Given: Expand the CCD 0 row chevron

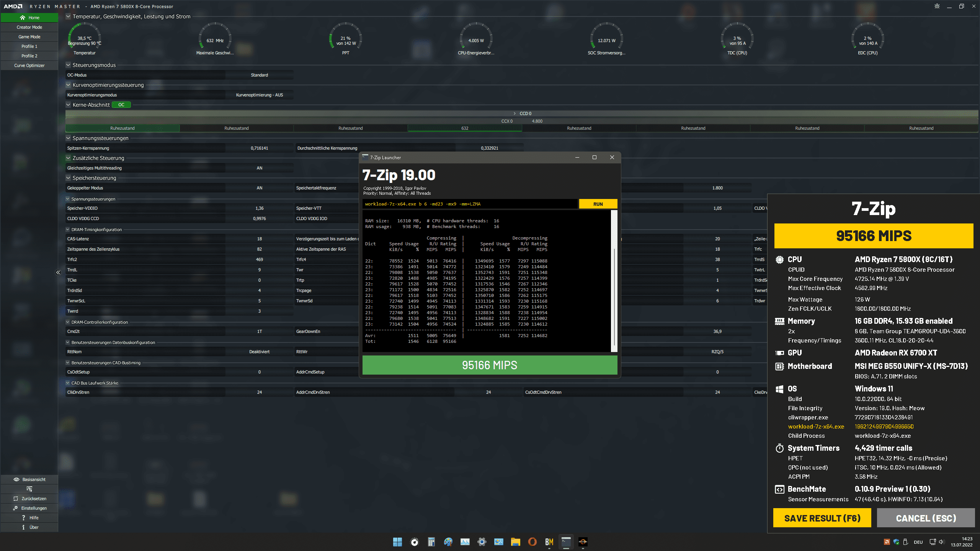Looking at the screenshot, I should [x=515, y=114].
